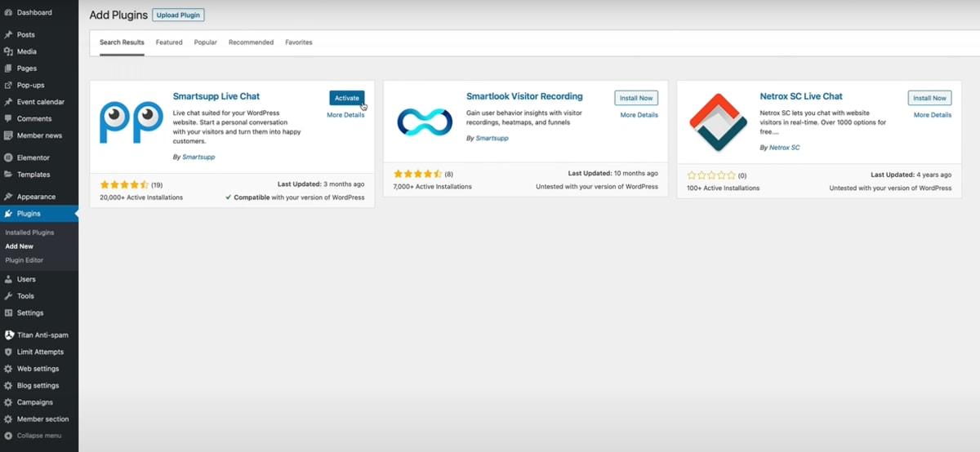Screen dimensions: 980x452
Task: Open More Details for Smartsupp Live Chat
Action: coord(345,115)
